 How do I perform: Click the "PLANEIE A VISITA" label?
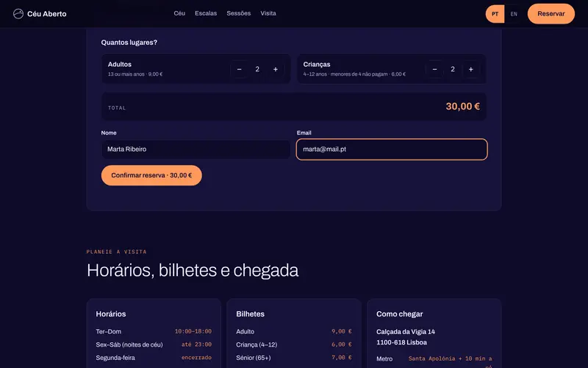point(116,252)
